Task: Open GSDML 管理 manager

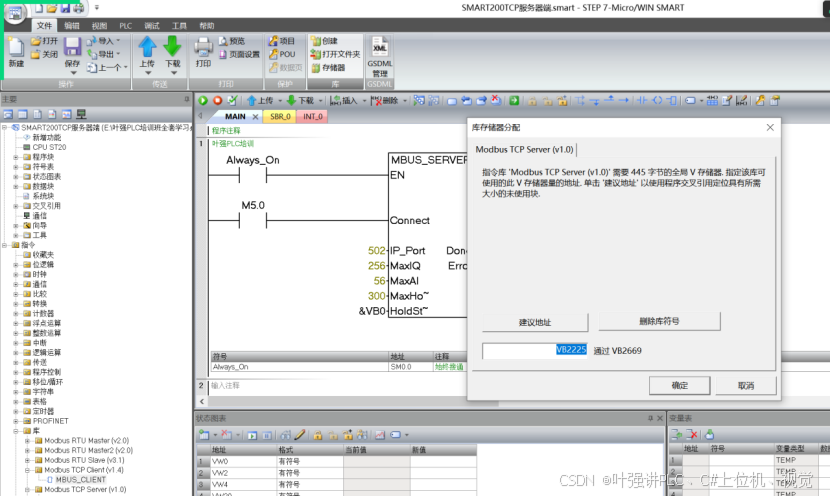Action: click(x=380, y=57)
